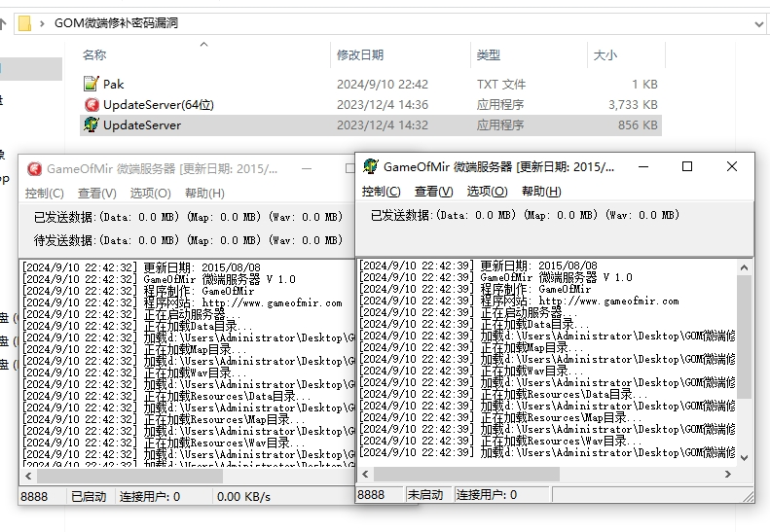Open 帮助(H) menu in the front window

click(x=541, y=191)
